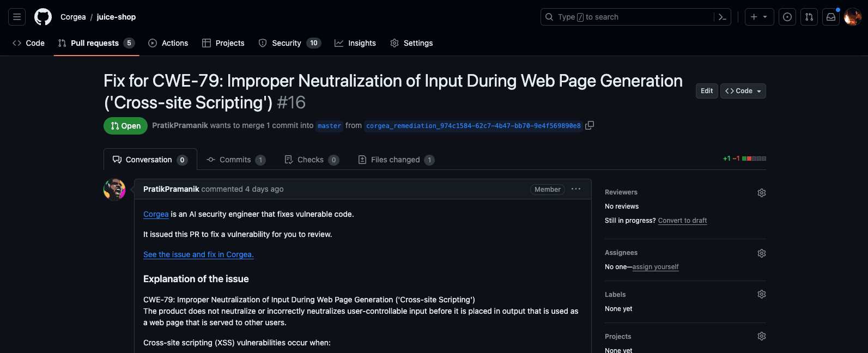
Task: Open the issues icon in header
Action: point(787,17)
